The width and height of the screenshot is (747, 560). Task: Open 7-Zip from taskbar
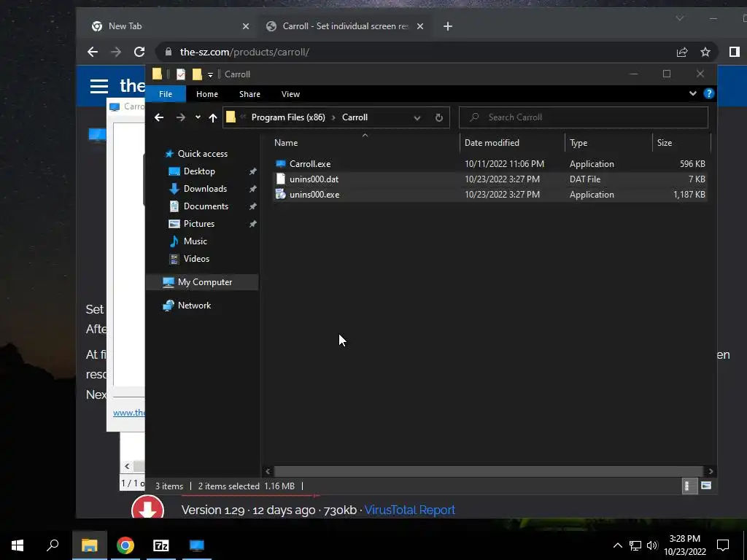coord(160,545)
